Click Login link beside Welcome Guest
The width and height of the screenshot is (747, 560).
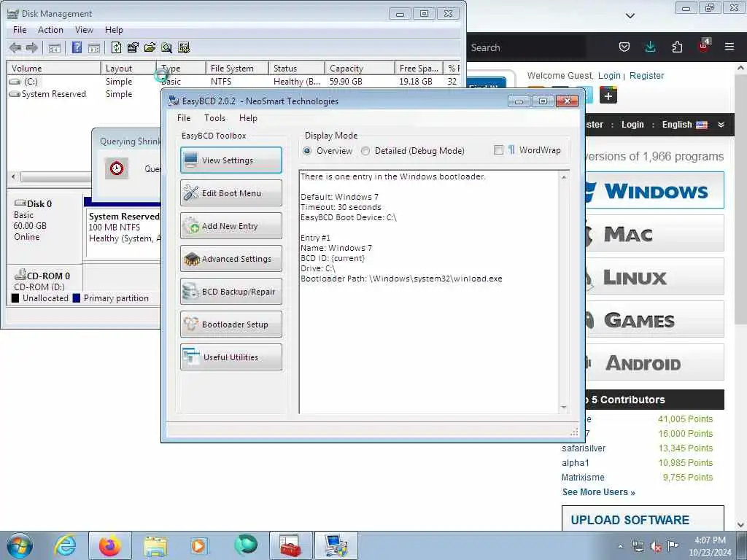609,75
